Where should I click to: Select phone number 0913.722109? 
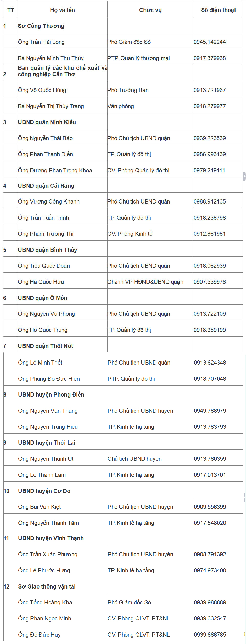click(210, 314)
